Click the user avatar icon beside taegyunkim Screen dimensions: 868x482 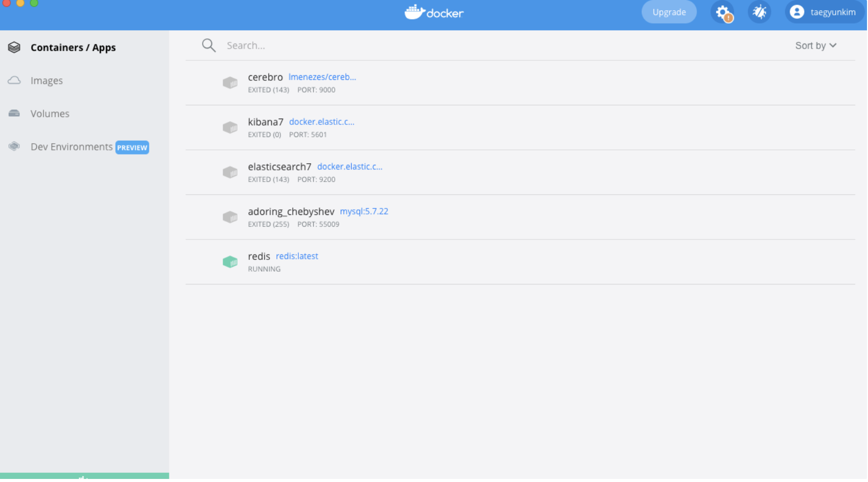click(797, 12)
